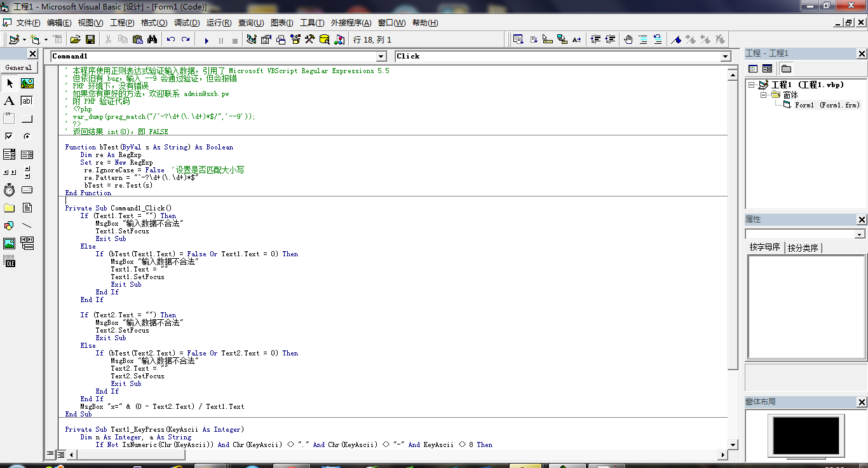Click the Save Project disk icon
This screenshot has width=868, height=468.
90,39
